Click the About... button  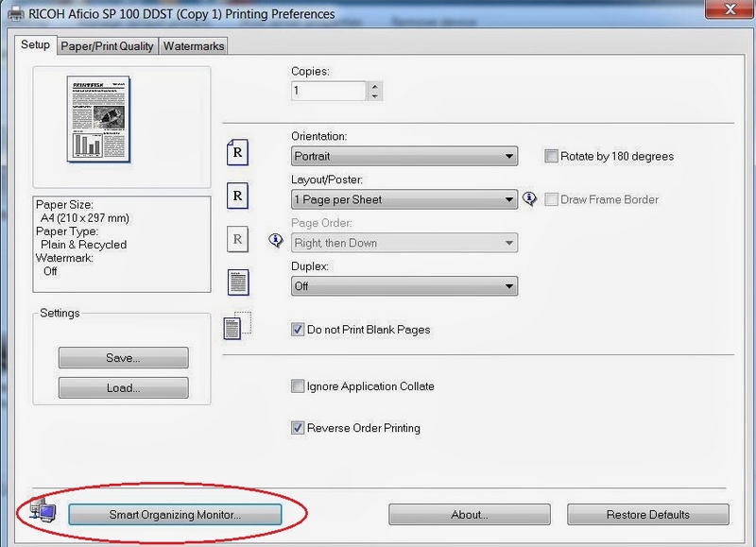(469, 515)
